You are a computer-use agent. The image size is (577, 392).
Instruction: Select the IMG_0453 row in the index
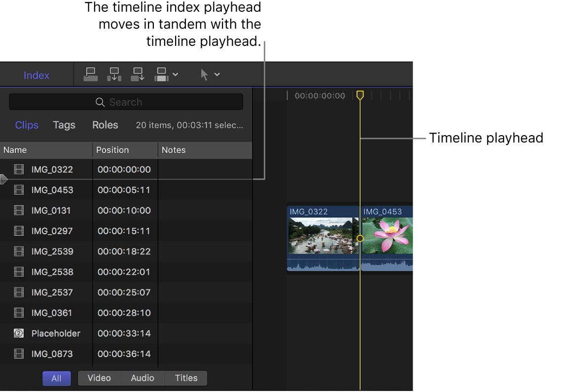tap(53, 190)
